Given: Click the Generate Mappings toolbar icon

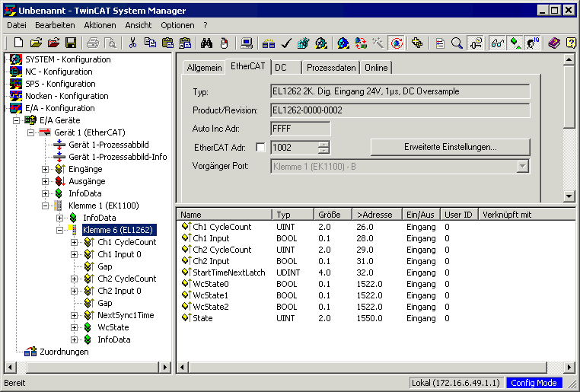Looking at the screenshot, I should (269, 43).
